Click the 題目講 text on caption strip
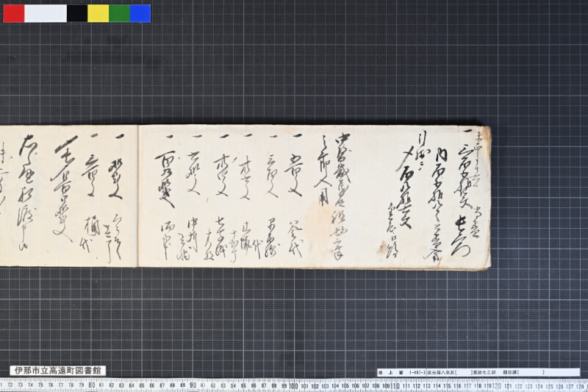This screenshot has height=392, width=588. pos(510,372)
